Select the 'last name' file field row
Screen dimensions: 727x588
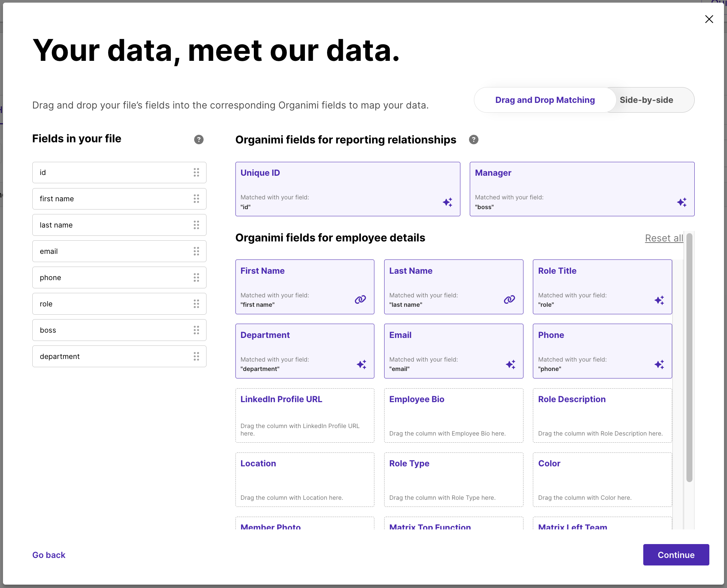coord(119,225)
